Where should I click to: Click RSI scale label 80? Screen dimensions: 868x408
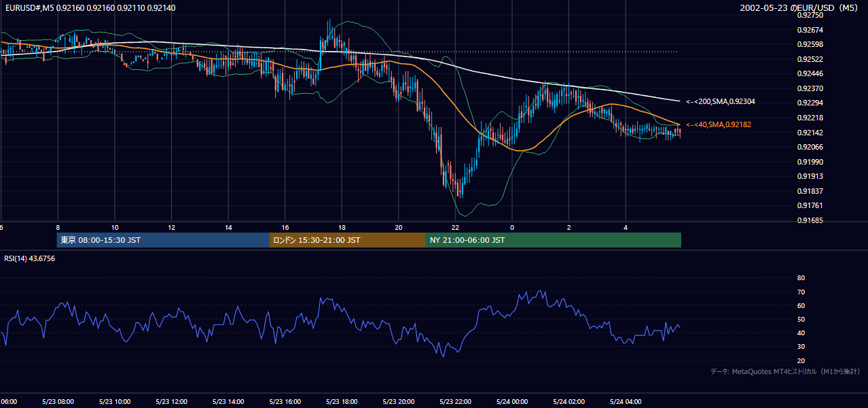pyautogui.click(x=801, y=278)
